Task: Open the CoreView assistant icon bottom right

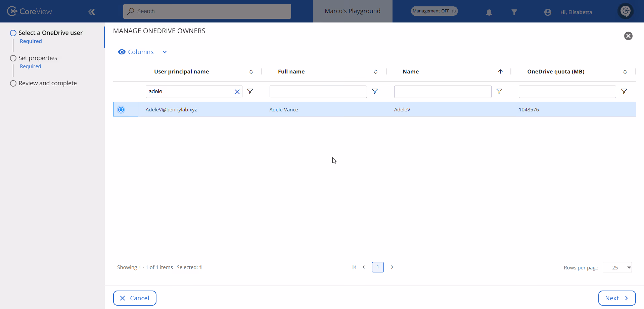Action: tap(626, 11)
